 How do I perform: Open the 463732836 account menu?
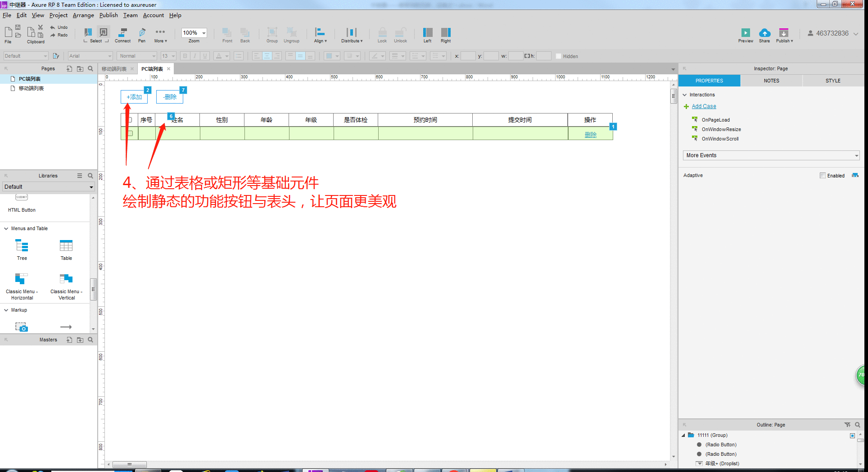833,33
